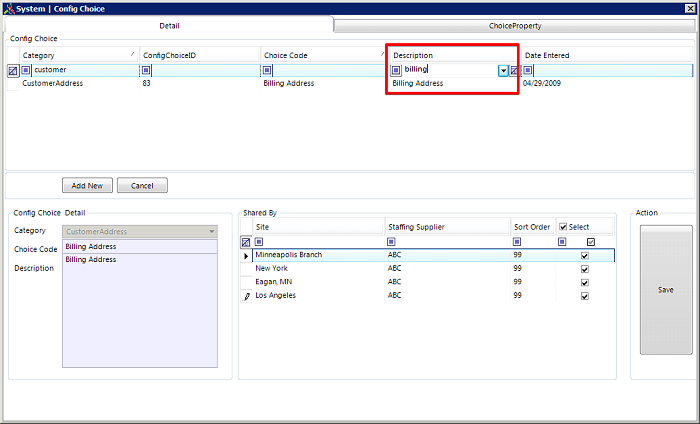Sort by the Staffing Supplier column header
This screenshot has height=424, width=700.
[447, 227]
